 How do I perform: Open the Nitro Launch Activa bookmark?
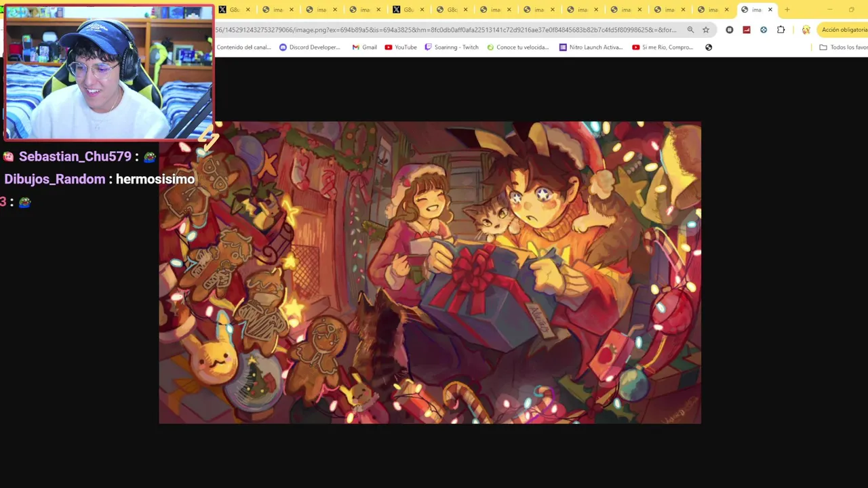[591, 47]
